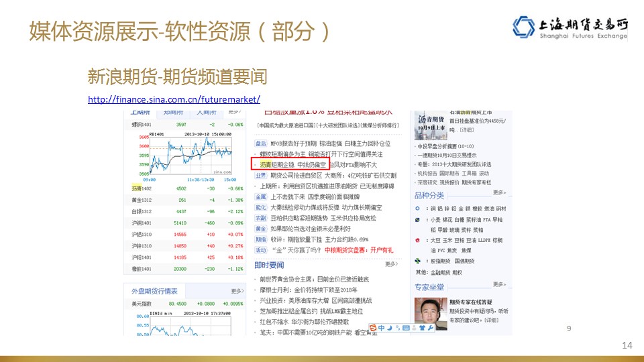Open 金融期货 under 其他 category
644x362 pixels.
pos(440,272)
